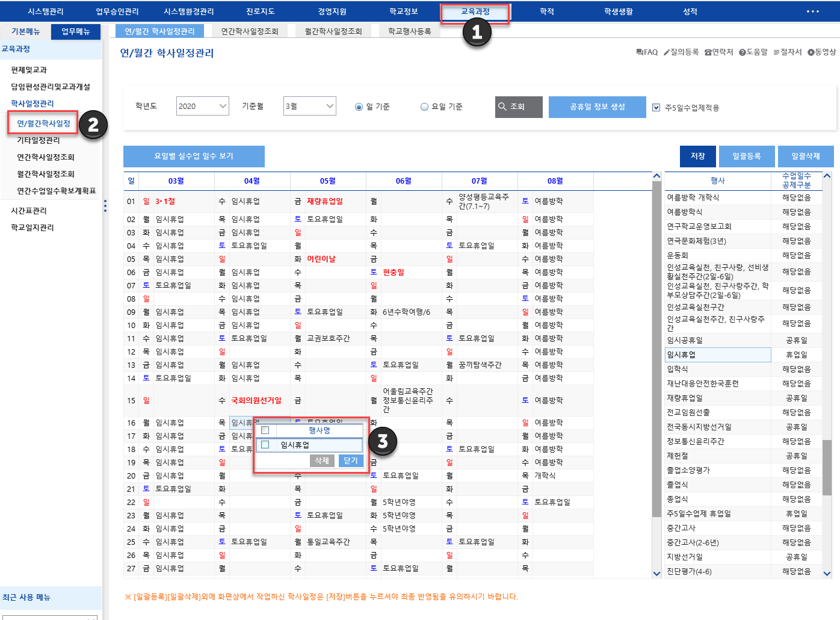Viewport: 840px width, 620px height.
Task: Open 동영상 video guide
Action: point(822,52)
